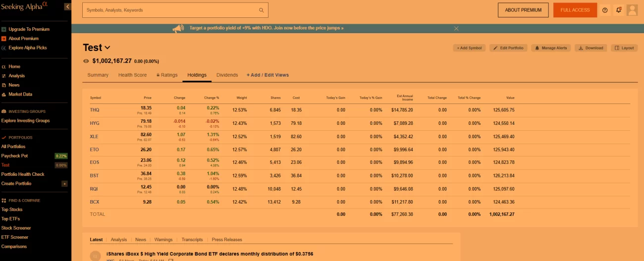Click the search magnifier icon
The image size is (644, 261).
262,10
